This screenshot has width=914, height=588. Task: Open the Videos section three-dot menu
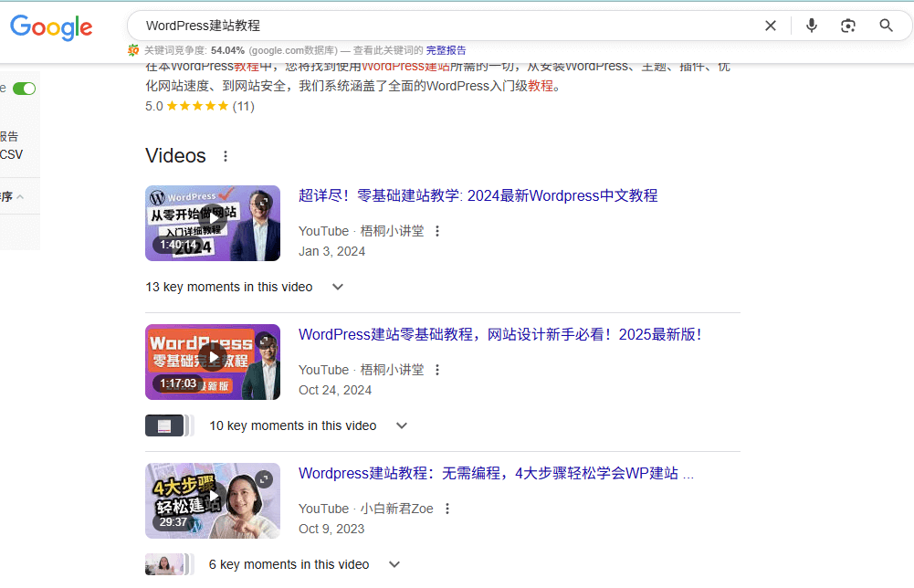pos(226,156)
